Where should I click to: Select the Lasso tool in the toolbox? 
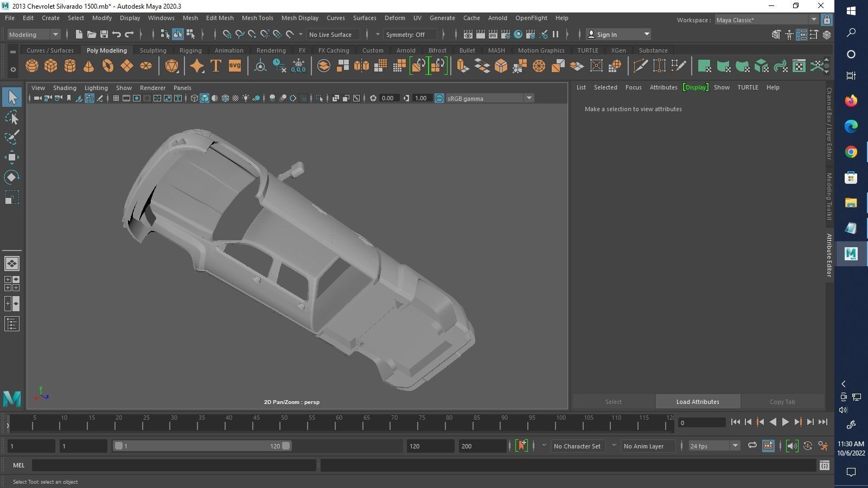12,117
